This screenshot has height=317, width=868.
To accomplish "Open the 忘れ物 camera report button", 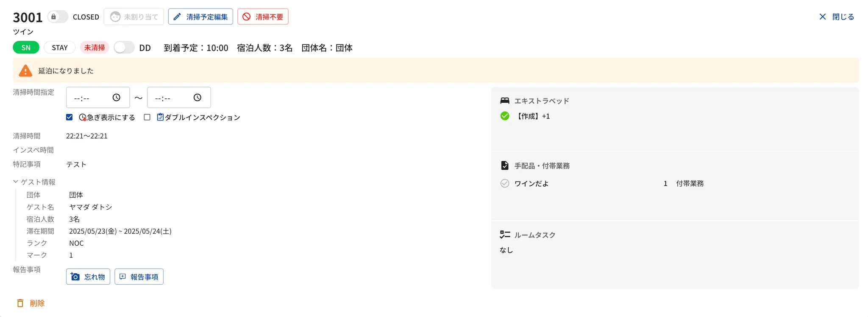I will [x=88, y=277].
